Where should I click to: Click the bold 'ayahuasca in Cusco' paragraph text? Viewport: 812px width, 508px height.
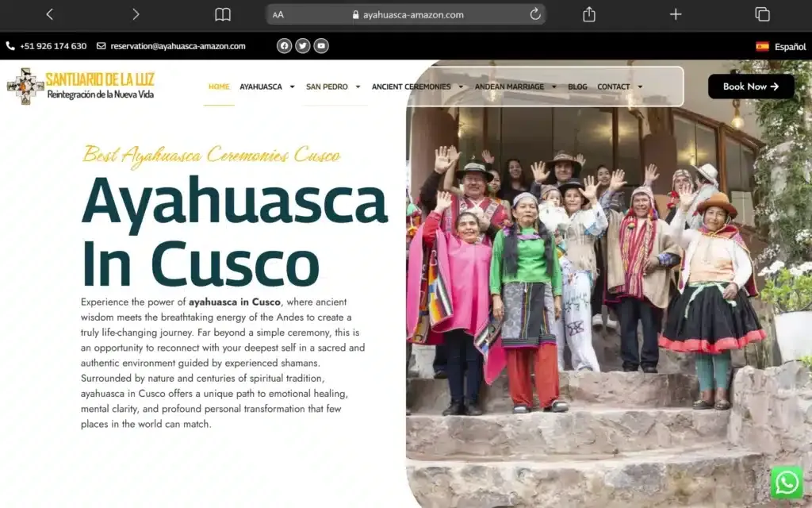(235, 302)
